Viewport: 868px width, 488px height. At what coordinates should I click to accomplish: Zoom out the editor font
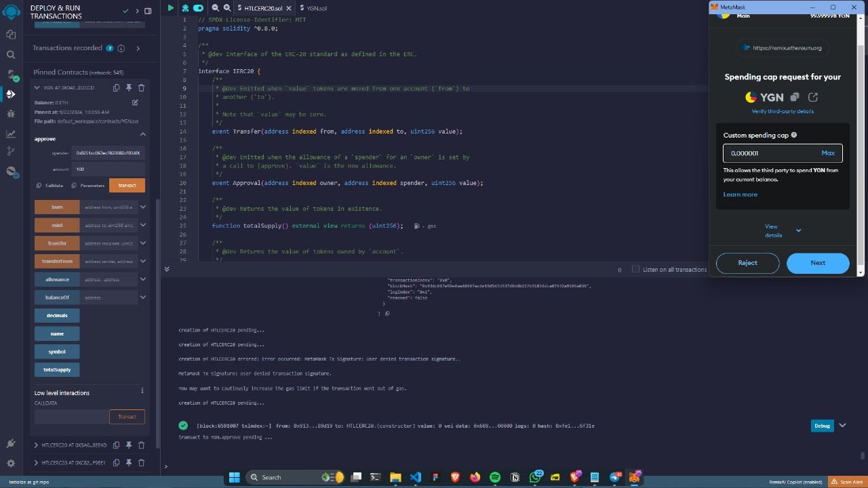(216, 8)
